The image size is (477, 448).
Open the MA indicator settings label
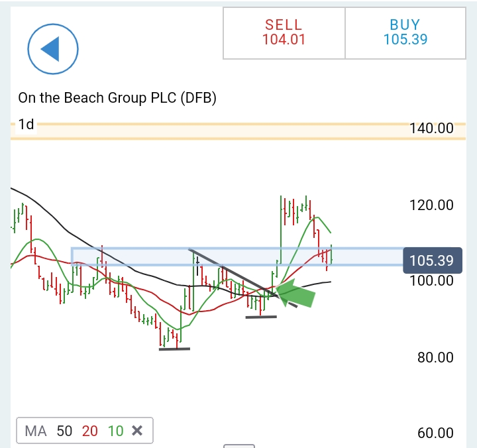click(x=36, y=431)
